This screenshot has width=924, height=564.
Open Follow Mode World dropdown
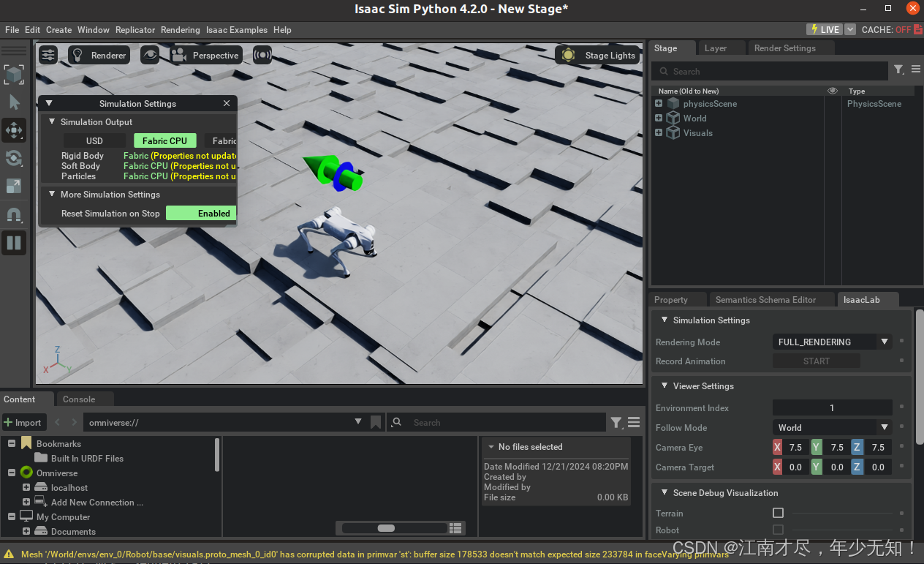[832, 427]
